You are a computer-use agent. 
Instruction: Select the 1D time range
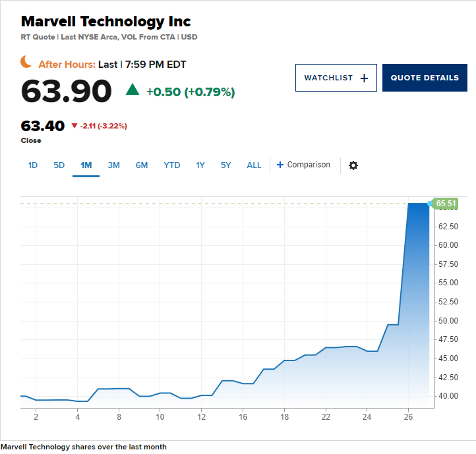pos(33,165)
